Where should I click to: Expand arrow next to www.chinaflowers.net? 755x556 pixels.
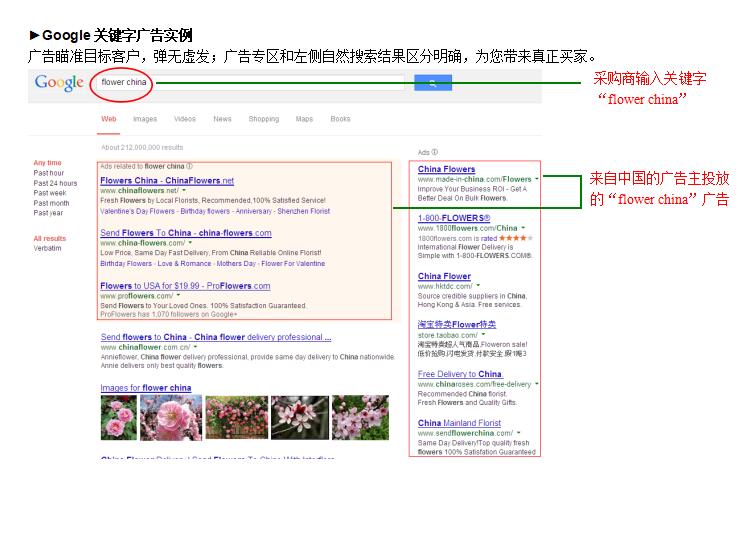[x=184, y=190]
